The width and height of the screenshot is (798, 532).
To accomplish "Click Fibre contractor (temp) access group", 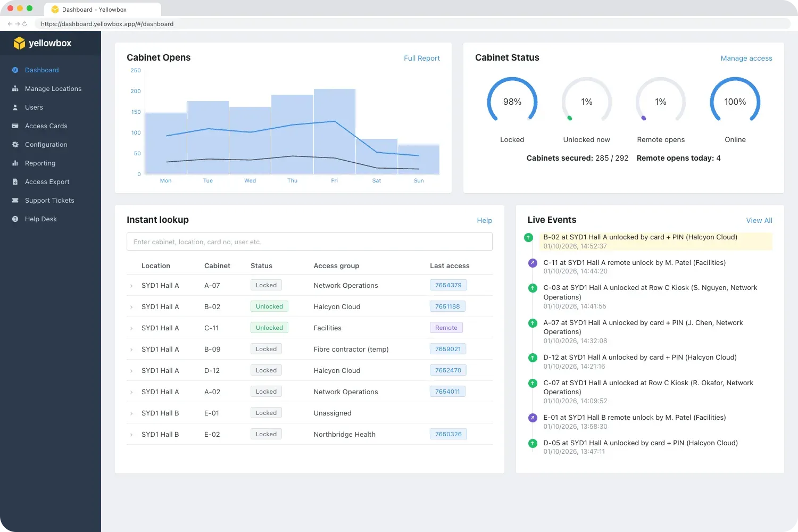I will point(351,350).
